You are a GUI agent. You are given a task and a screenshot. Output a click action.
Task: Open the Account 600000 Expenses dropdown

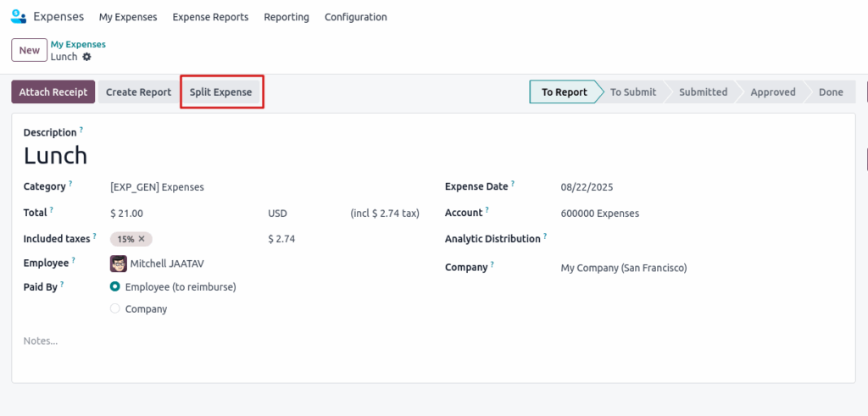click(x=644, y=214)
